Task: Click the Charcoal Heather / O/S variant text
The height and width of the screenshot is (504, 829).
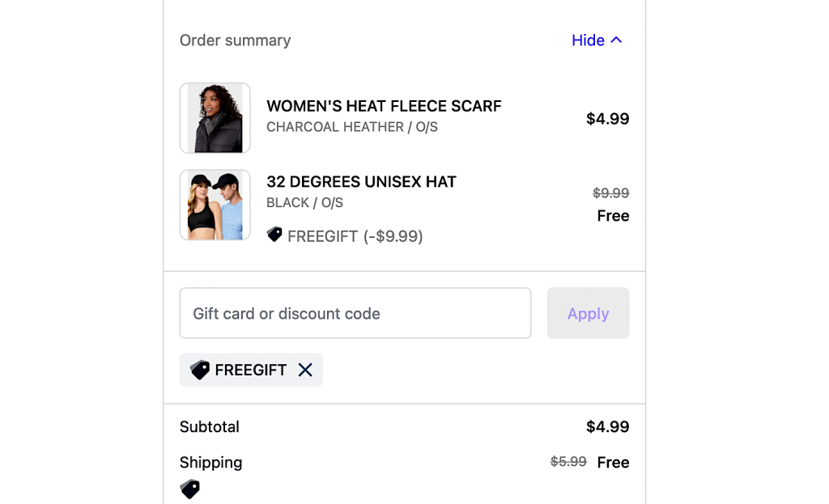Action: (351, 127)
